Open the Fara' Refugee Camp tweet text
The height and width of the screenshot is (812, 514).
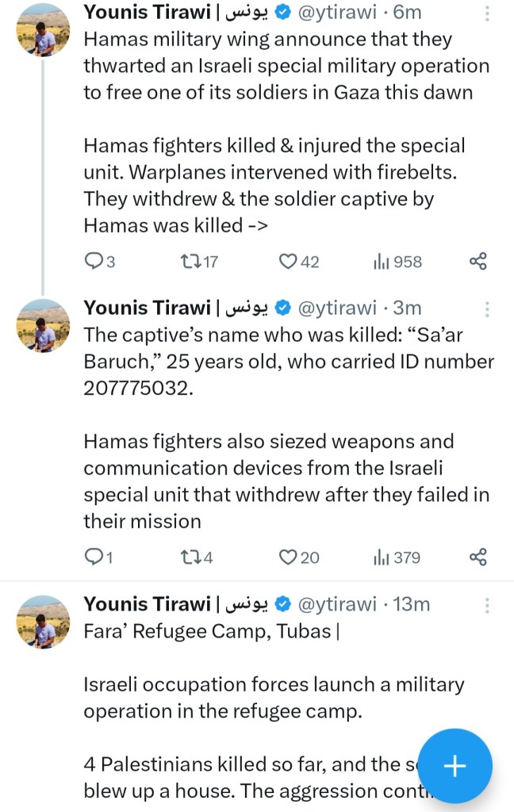click(x=238, y=698)
